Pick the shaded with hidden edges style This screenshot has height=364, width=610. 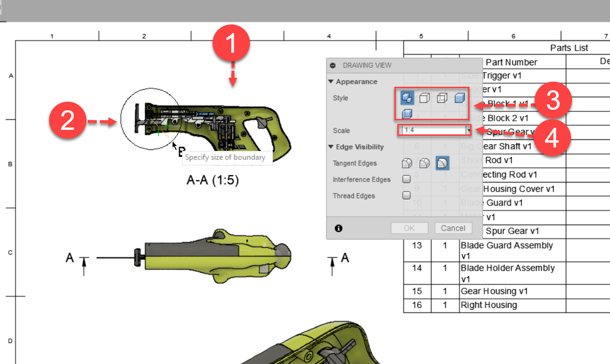407,114
